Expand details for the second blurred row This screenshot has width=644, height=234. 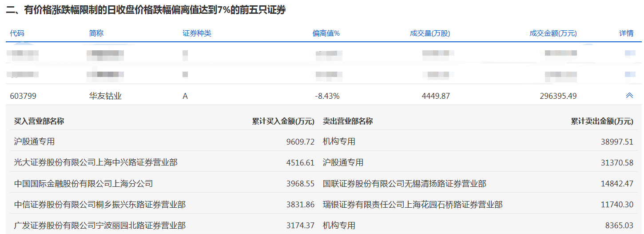[629, 74]
